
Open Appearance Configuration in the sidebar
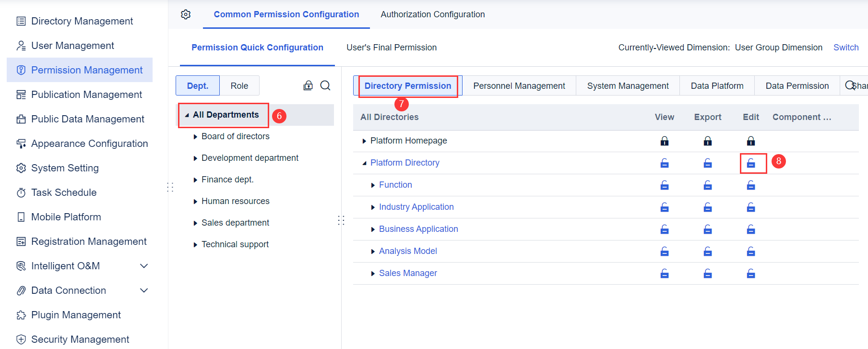pos(89,144)
